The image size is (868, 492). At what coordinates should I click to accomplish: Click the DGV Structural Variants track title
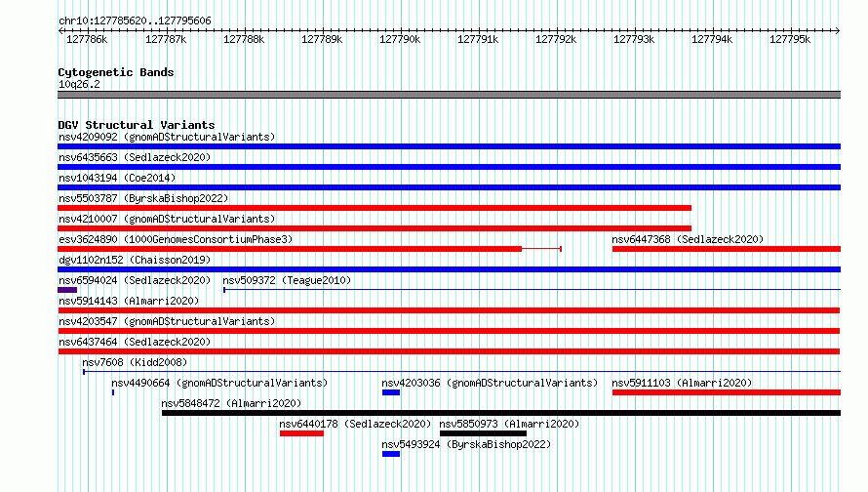coord(137,125)
